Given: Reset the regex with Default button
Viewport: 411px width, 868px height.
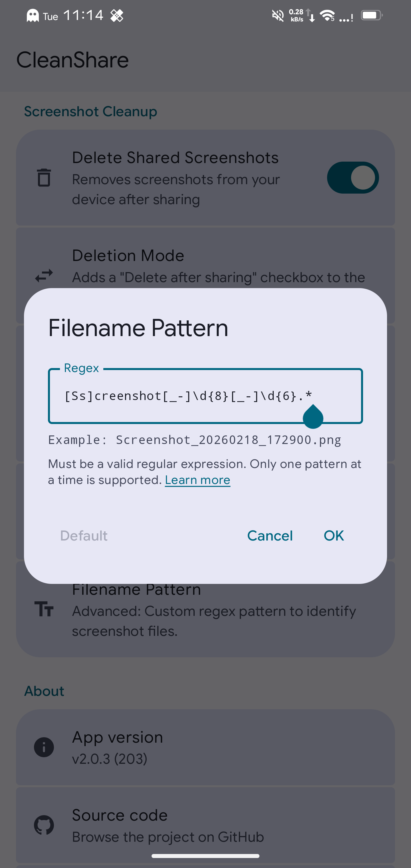Looking at the screenshot, I should point(84,535).
